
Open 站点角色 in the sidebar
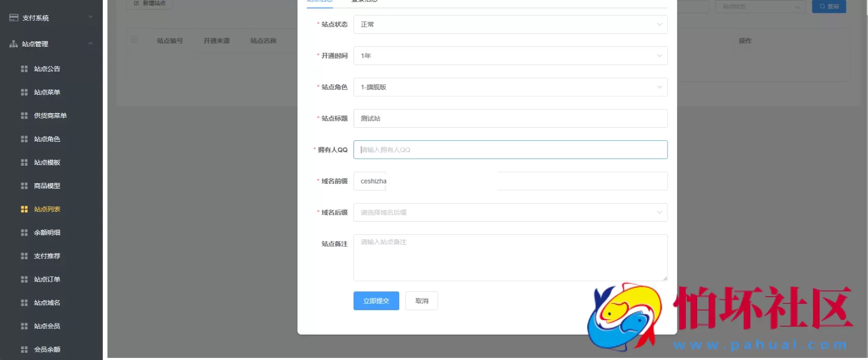pos(47,139)
